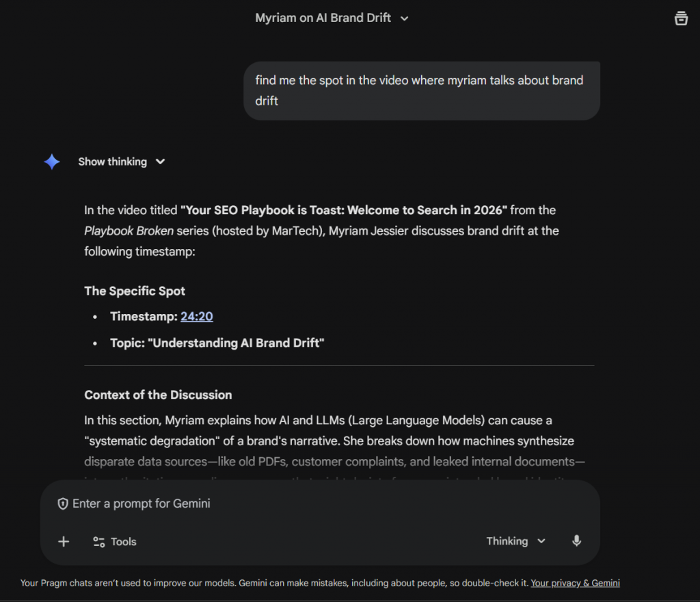Image resolution: width=700 pixels, height=602 pixels.
Task: Focus the Enter a prompt for Gemini field
Action: 273,503
